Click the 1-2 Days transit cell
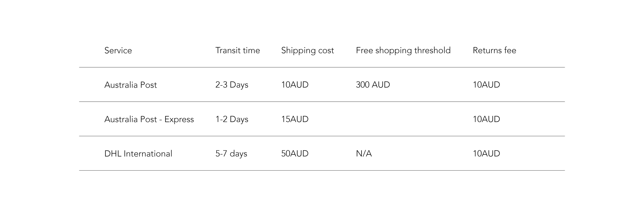Screen dimensions: 644x215 click(232, 119)
